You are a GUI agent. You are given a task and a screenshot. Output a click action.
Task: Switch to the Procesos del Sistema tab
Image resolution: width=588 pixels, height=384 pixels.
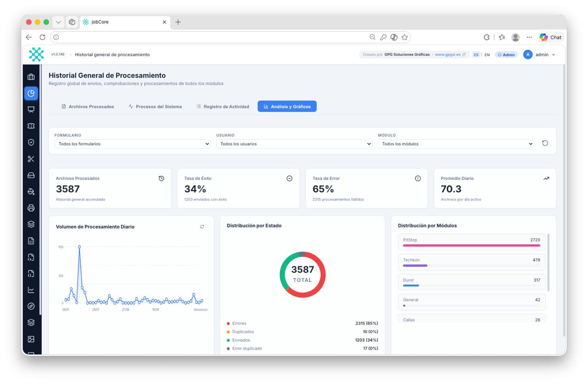tap(155, 107)
